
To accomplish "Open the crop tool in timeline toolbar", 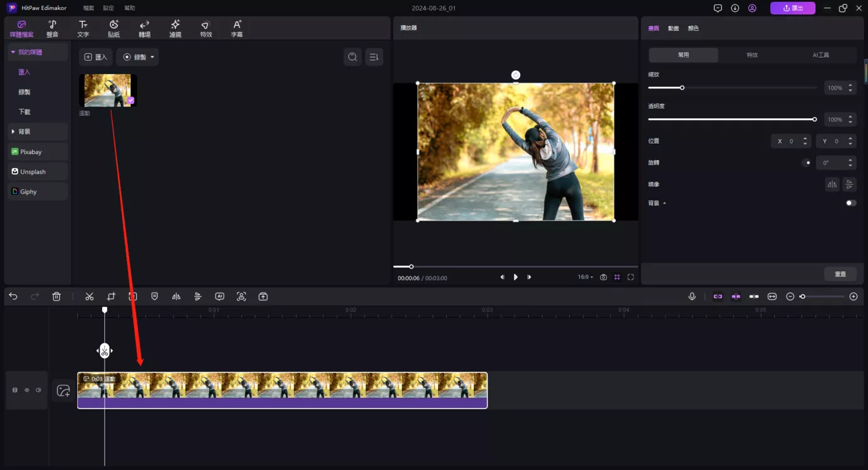I will click(x=111, y=296).
